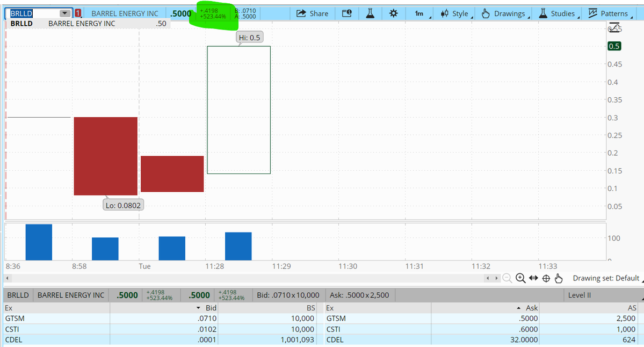Click the Lo: 0.0802 price bubble
Viewport: 644px width, 347px height.
[123, 205]
